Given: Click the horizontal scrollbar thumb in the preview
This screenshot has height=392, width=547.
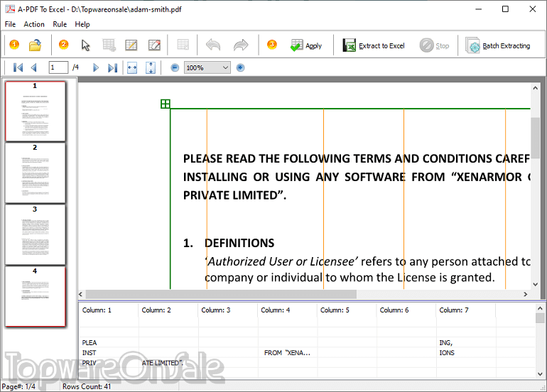Looking at the screenshot, I should (221, 294).
